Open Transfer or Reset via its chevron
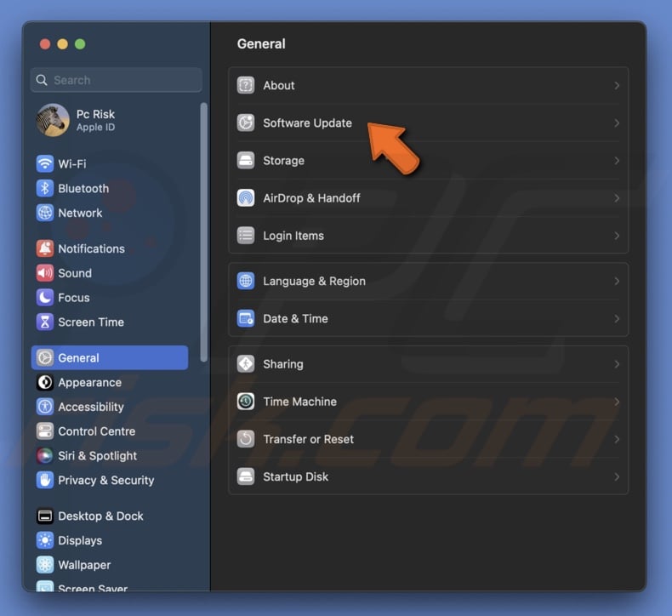Screen dimensions: 672x616 (x=617, y=439)
